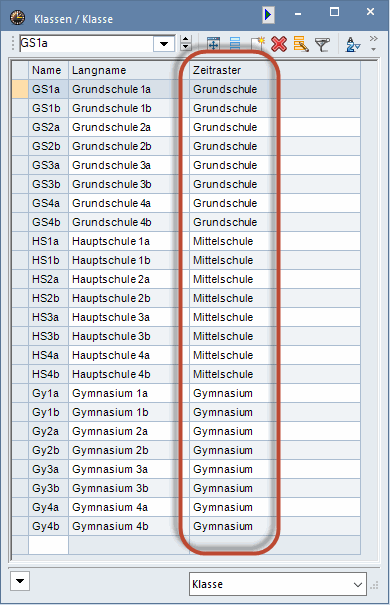
Task: Click the Hauptschule 2a long name cell
Action: (x=129, y=279)
